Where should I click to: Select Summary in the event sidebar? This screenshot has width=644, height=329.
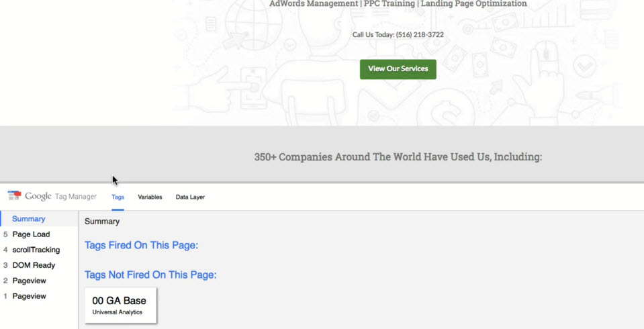tap(29, 219)
